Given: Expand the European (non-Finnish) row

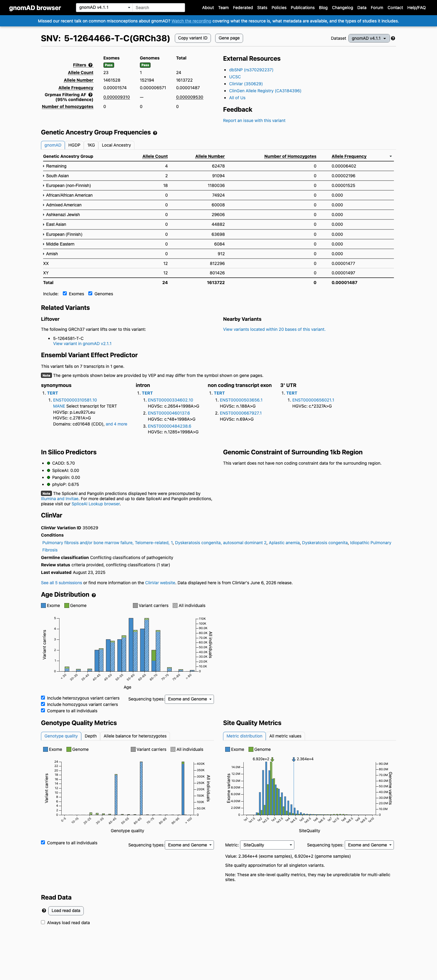Looking at the screenshot, I should [x=67, y=186].
